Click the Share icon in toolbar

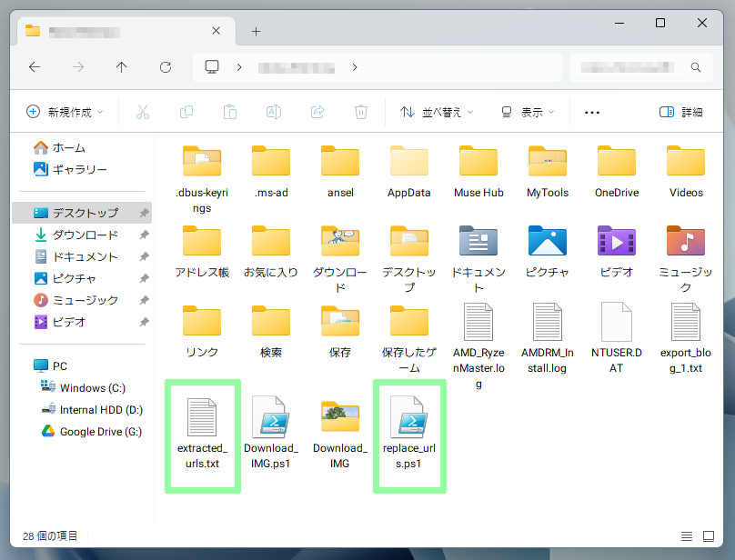coord(317,112)
